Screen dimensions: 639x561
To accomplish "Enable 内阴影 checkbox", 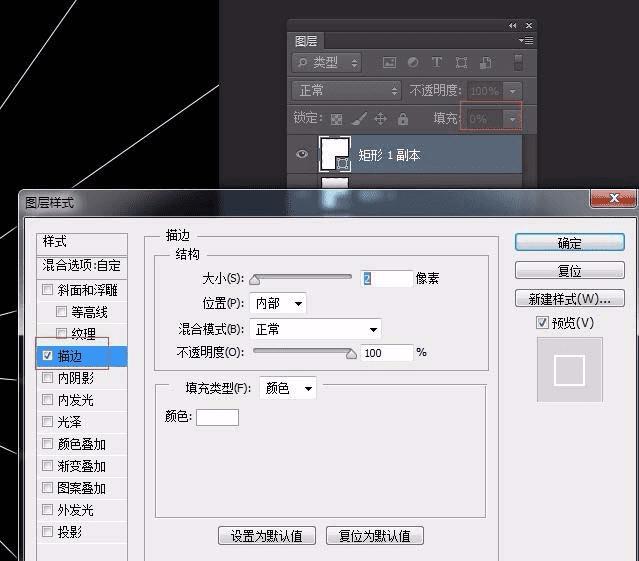I will pos(47,378).
